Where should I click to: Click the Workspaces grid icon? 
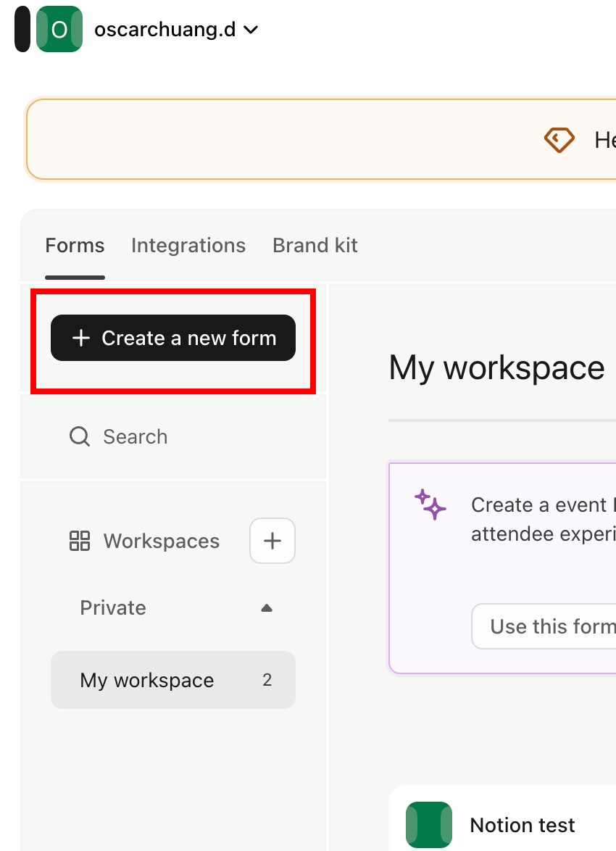79,541
